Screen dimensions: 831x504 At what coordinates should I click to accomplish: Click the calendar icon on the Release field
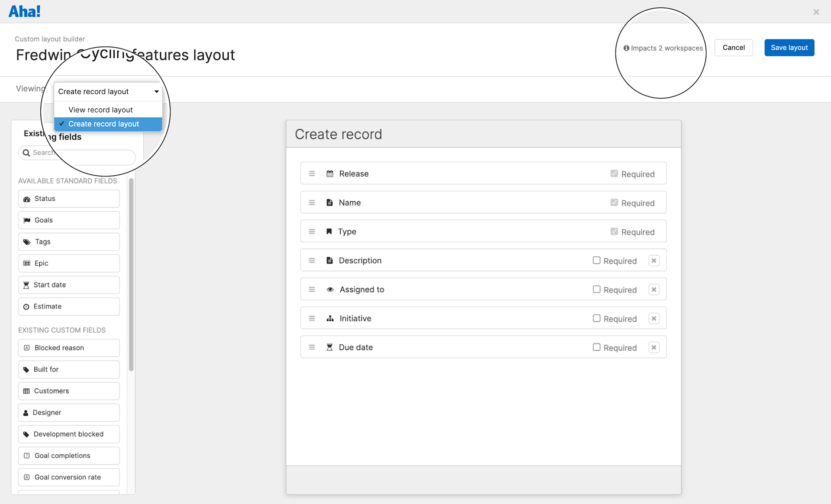(x=330, y=173)
